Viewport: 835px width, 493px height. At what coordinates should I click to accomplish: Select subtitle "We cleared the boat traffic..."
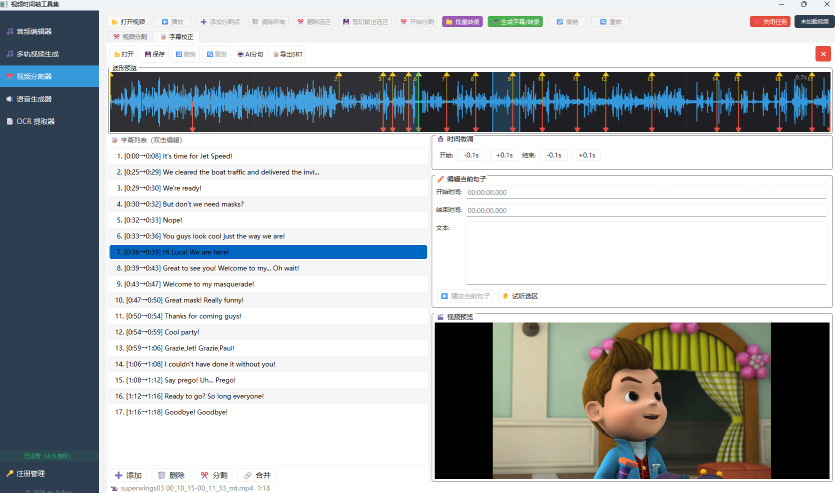click(268, 172)
